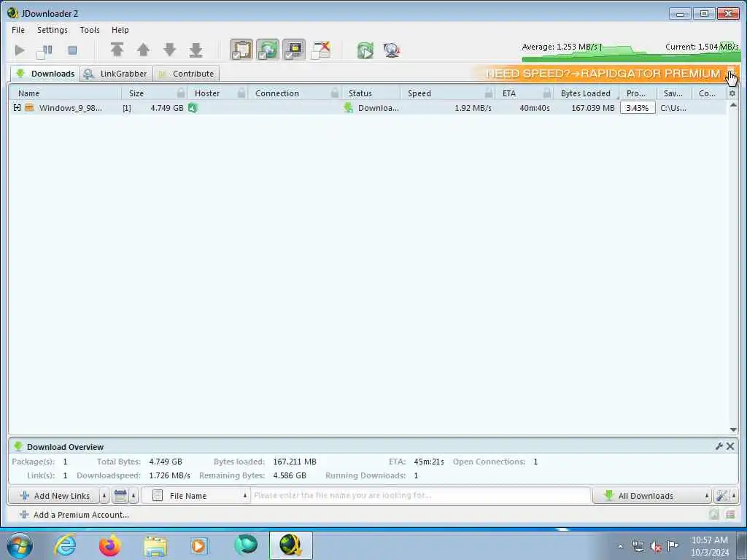Open the Tools menu
Image resolution: width=747 pixels, height=560 pixels.
(90, 29)
